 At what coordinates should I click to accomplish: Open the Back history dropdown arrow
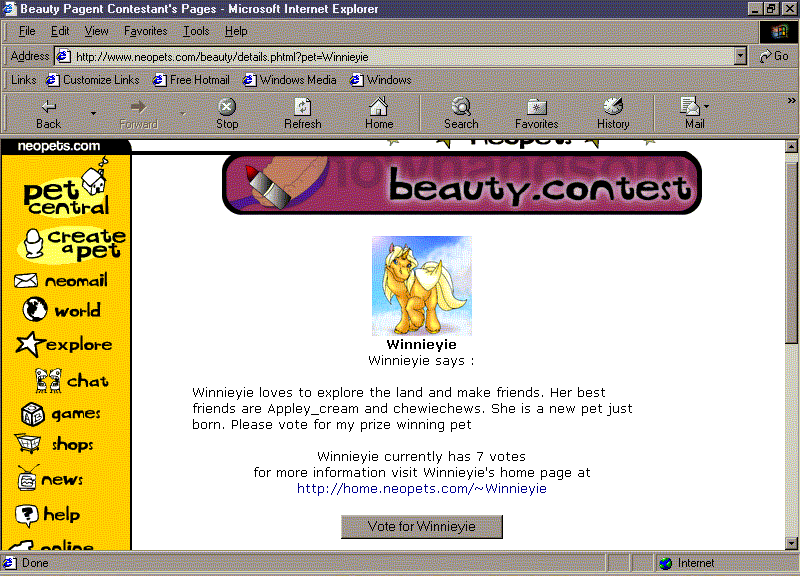click(93, 113)
